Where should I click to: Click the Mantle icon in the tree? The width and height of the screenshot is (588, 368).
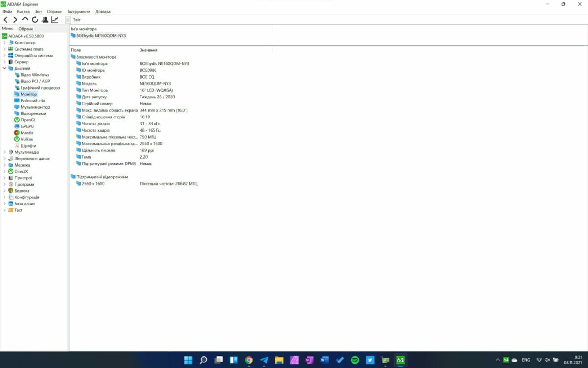(17, 133)
